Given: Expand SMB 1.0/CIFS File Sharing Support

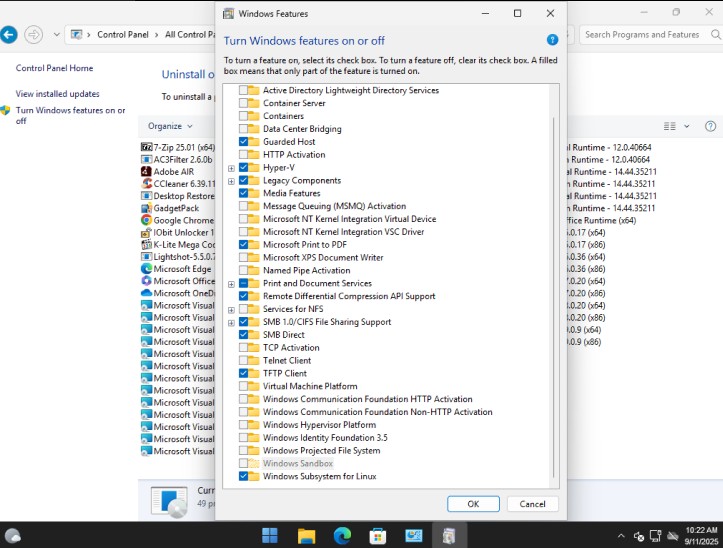Looking at the screenshot, I should click(231, 323).
